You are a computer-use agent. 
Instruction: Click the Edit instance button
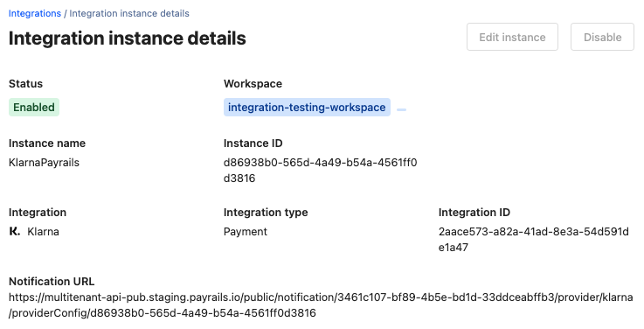coord(512,37)
